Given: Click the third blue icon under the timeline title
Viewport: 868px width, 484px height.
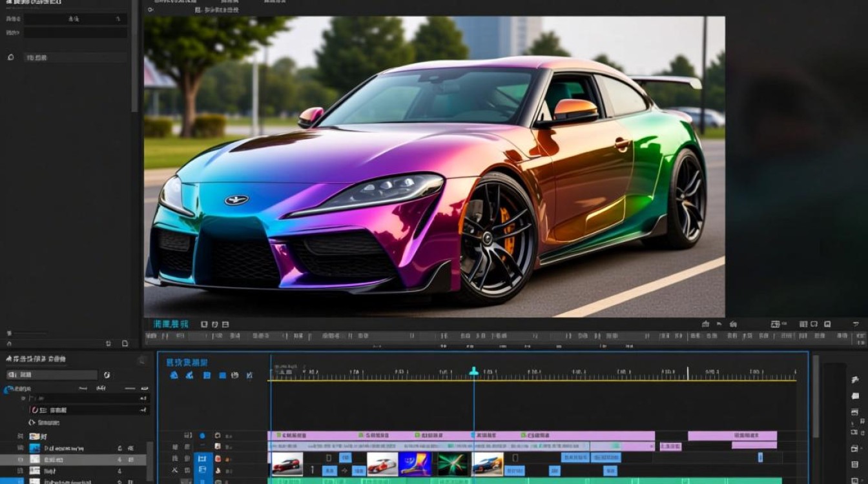Looking at the screenshot, I should click(x=207, y=375).
